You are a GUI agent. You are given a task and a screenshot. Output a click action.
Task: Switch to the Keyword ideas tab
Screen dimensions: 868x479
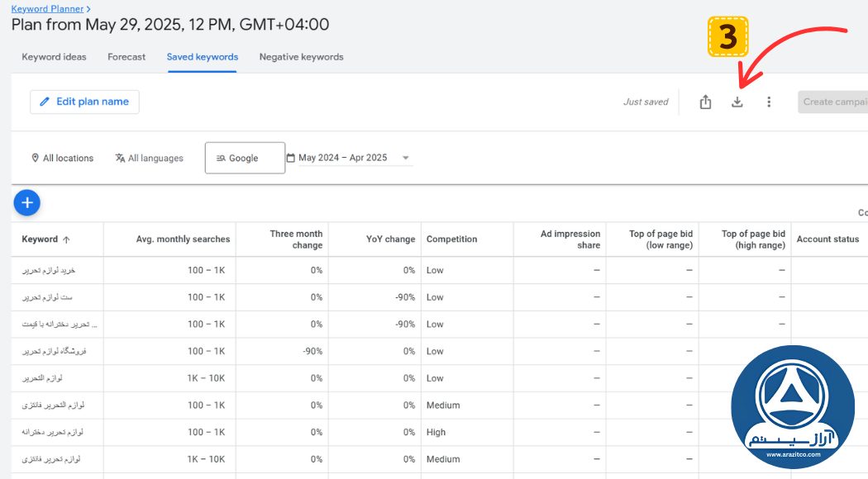coord(54,57)
